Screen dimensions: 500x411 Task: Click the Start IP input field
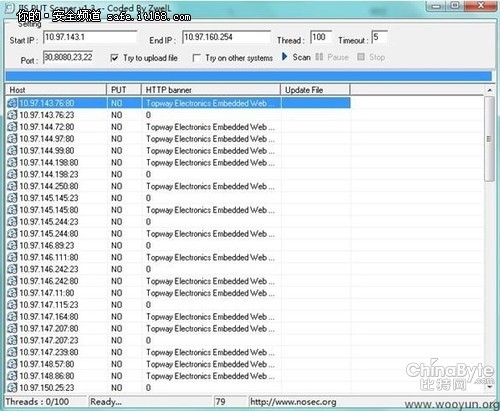pos(90,37)
